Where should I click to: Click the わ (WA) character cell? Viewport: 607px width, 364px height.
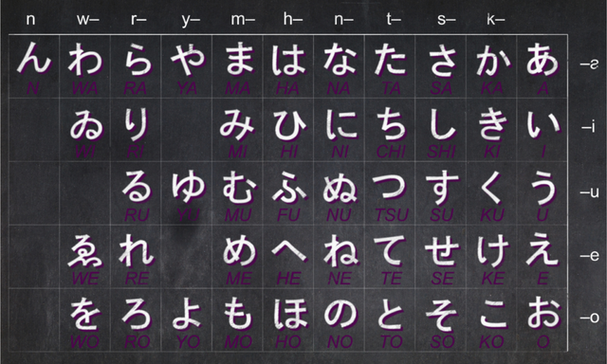tap(85, 66)
